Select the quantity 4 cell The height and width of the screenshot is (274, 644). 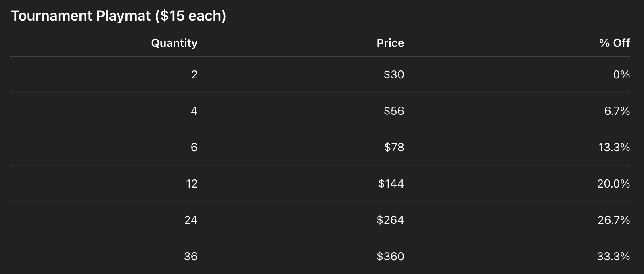point(194,111)
